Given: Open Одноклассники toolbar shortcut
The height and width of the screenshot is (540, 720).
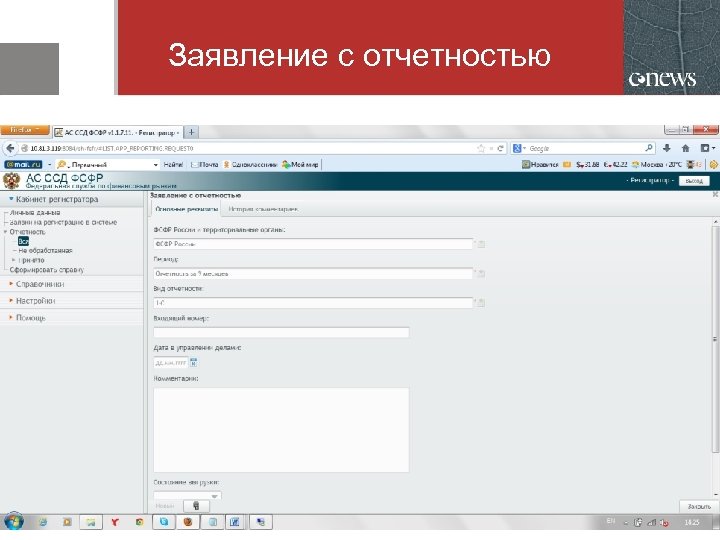Looking at the screenshot, I should coord(250,164).
